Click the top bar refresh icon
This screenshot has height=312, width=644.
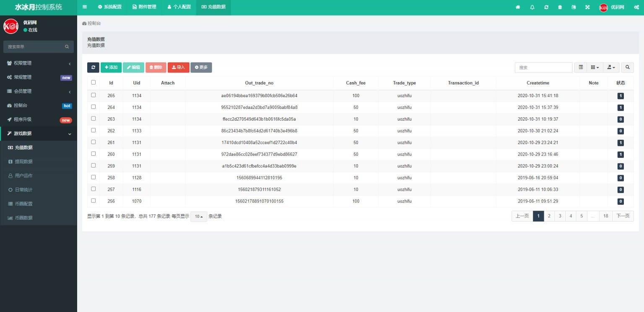(546, 7)
